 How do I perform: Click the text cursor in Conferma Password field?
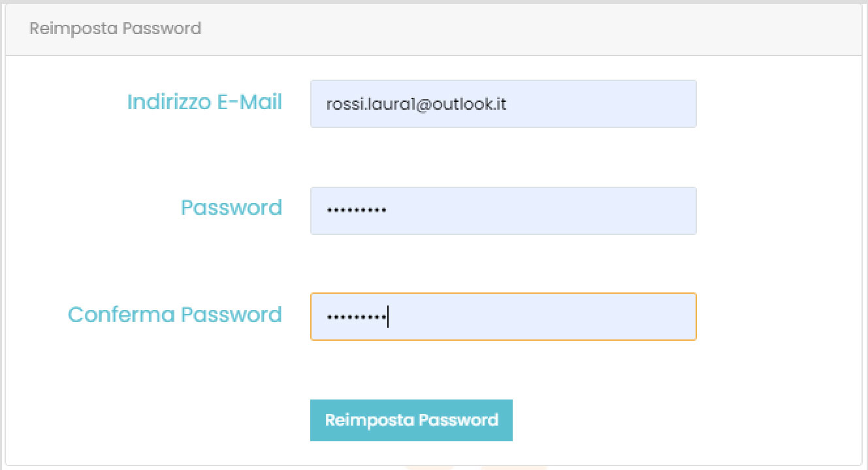[x=388, y=317]
